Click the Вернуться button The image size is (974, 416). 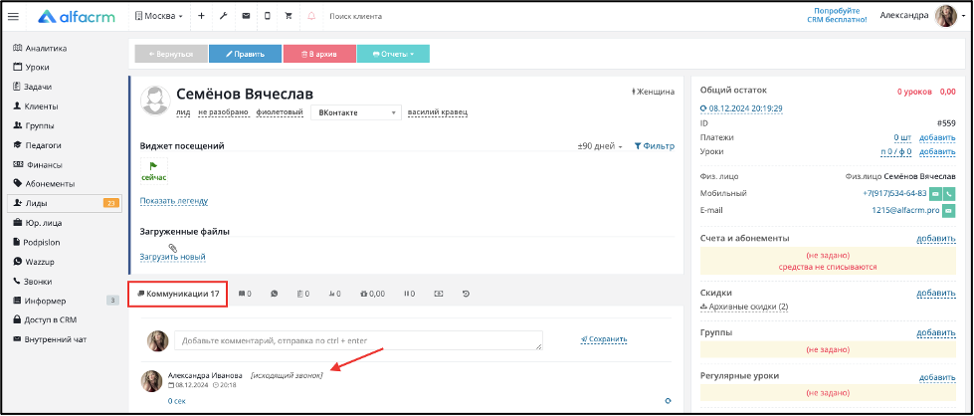(171, 54)
